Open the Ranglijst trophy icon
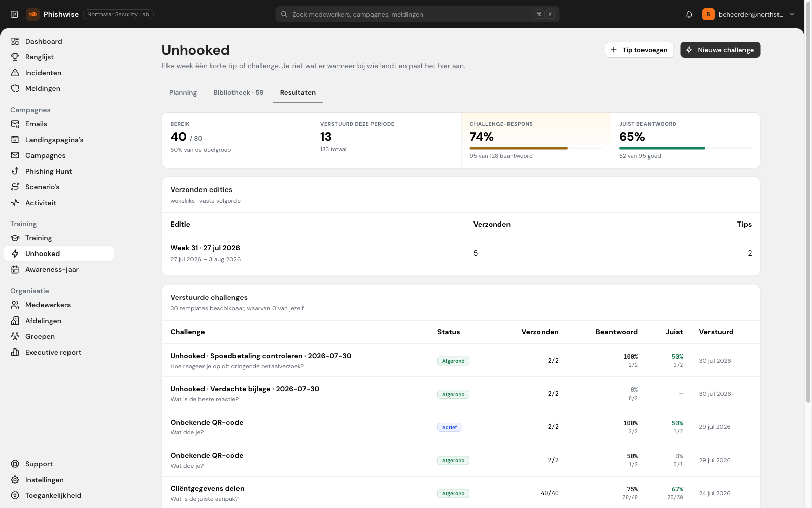This screenshot has width=812, height=508. [15, 57]
